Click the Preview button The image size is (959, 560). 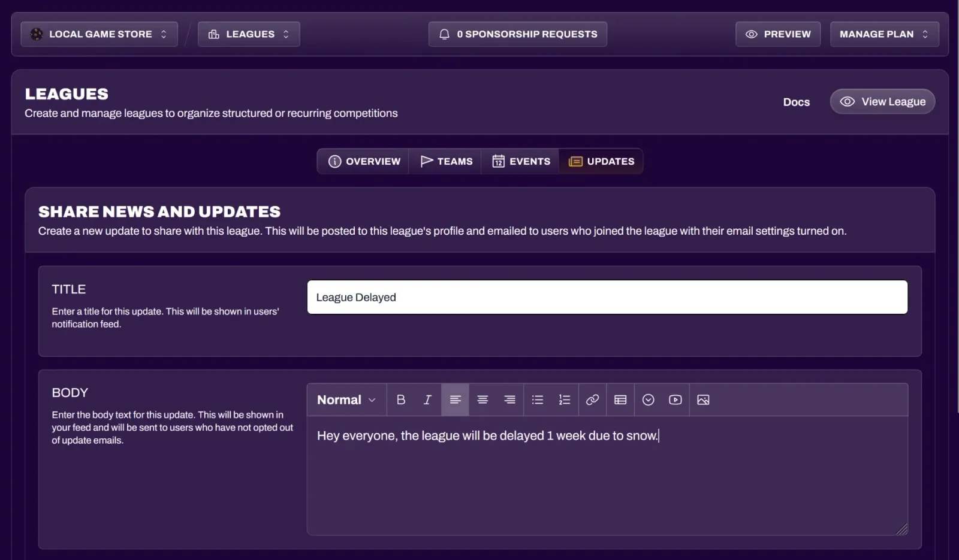(x=778, y=34)
